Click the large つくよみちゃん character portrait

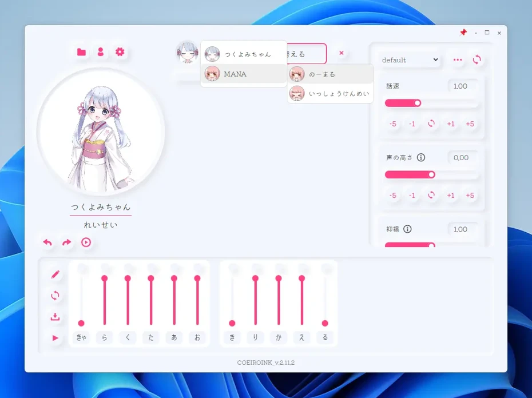coord(101,132)
